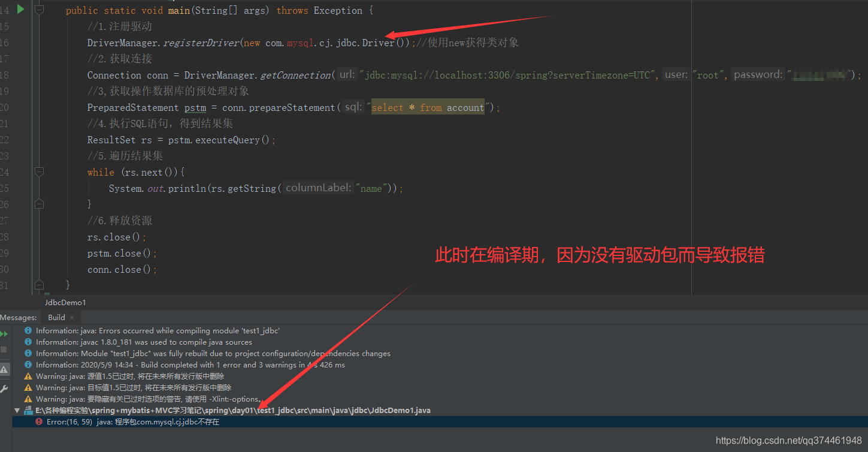Viewport: 868px width, 452px height.
Task: Click the Stop build square icon
Action: [x=4, y=349]
